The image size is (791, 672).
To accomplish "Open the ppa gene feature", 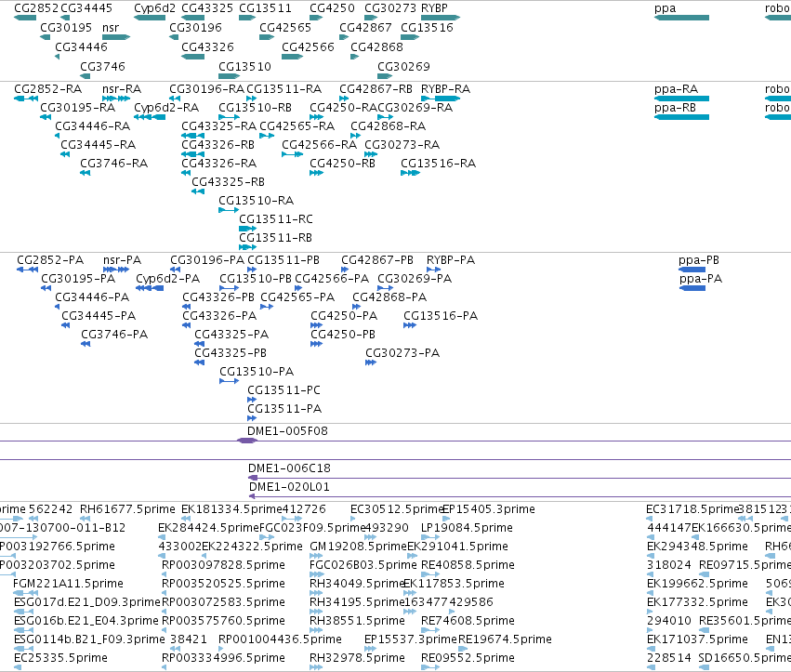I will point(681,19).
